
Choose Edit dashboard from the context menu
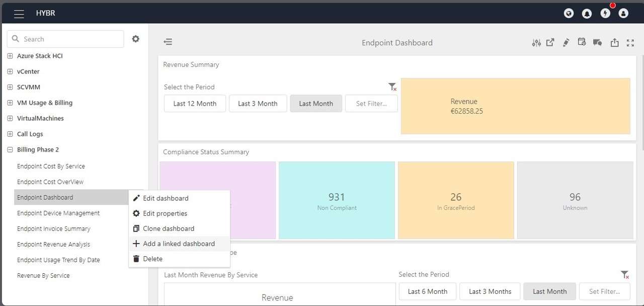point(179,198)
